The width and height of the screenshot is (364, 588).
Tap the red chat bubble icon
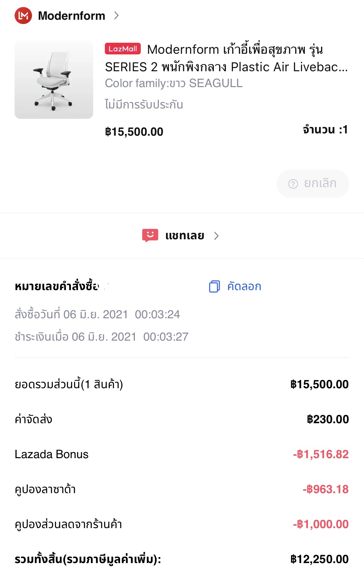[x=150, y=235]
